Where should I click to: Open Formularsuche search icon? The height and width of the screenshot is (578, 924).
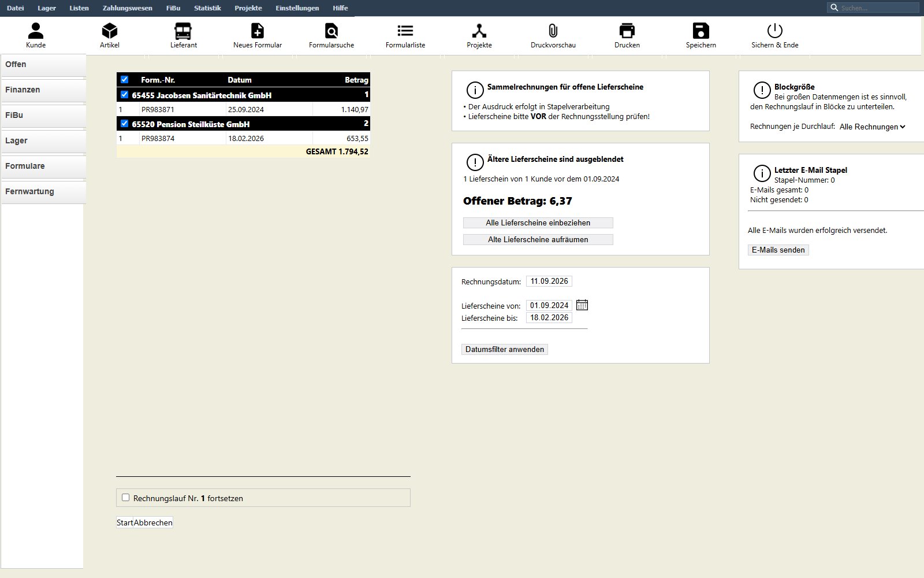[x=331, y=31]
